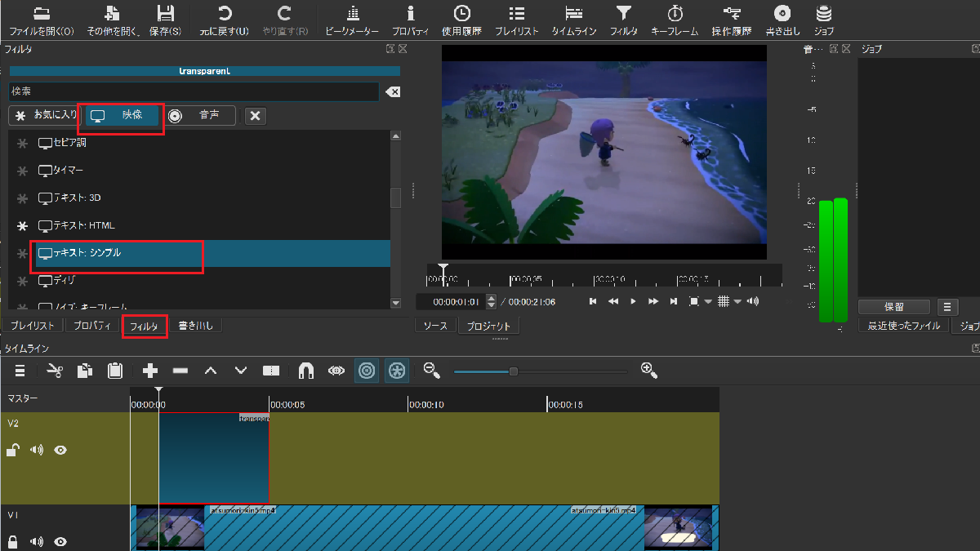Click the plus icon to append clip
Screen dimensions: 980x551
pyautogui.click(x=150, y=371)
